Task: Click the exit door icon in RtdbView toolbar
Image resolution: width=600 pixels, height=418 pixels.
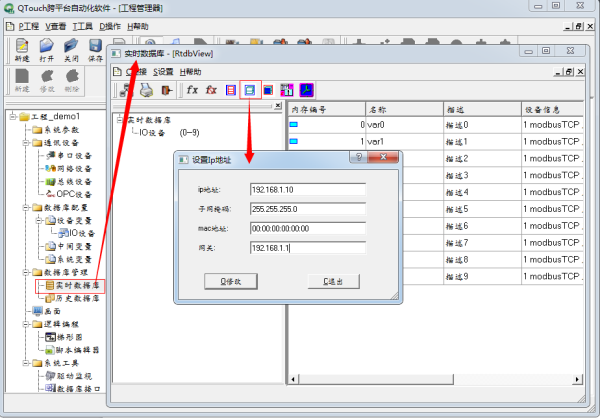Action: pos(166,90)
